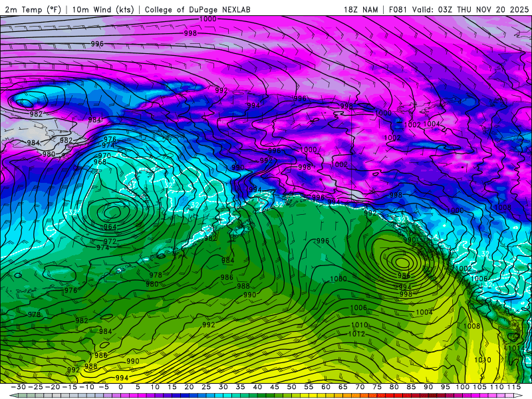The height and width of the screenshot is (399, 532).
Task: Click the 25 value on the temperature scale
Action: tap(206, 387)
